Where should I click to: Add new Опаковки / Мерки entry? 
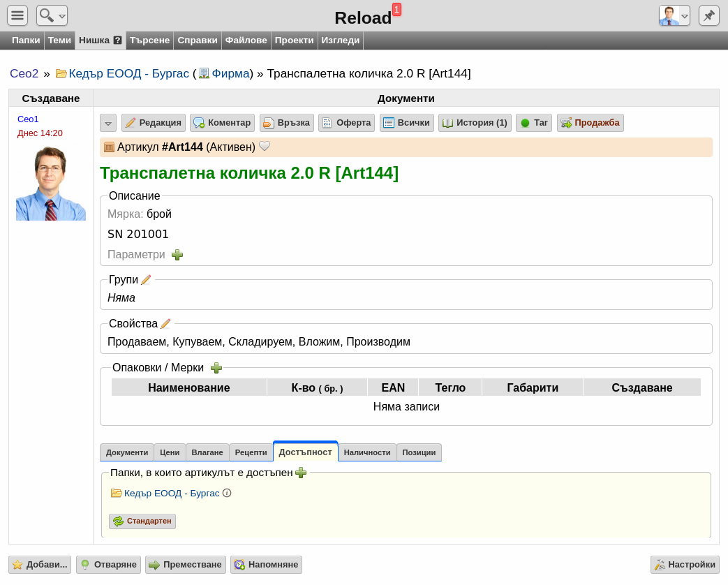(216, 368)
